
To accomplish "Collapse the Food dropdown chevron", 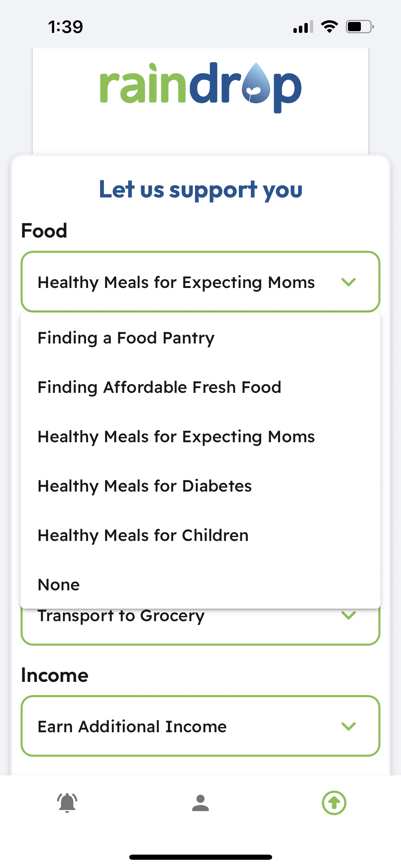I will (349, 282).
